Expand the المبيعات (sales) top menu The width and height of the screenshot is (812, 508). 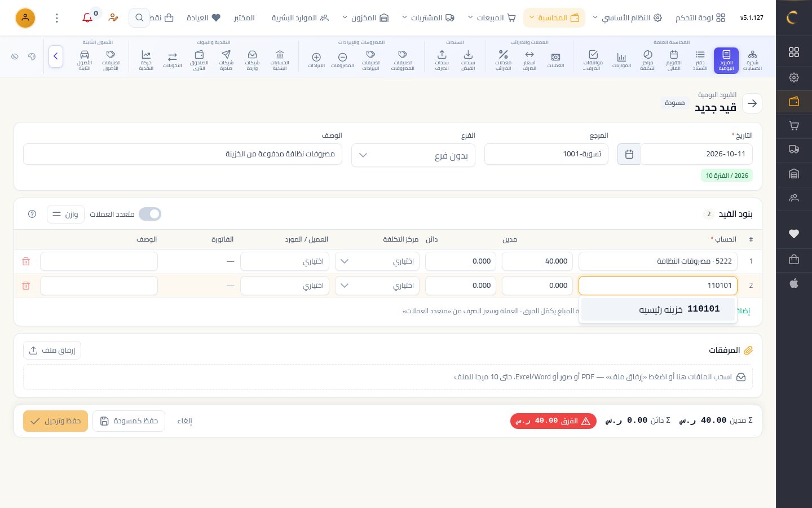[x=492, y=18]
